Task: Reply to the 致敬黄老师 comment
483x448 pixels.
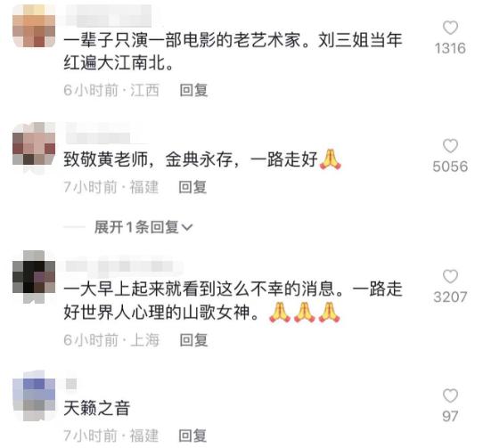Action: 192,187
